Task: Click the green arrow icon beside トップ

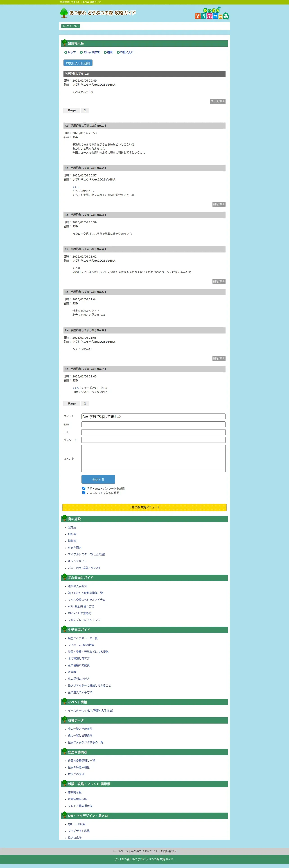Action: pyautogui.click(x=65, y=53)
